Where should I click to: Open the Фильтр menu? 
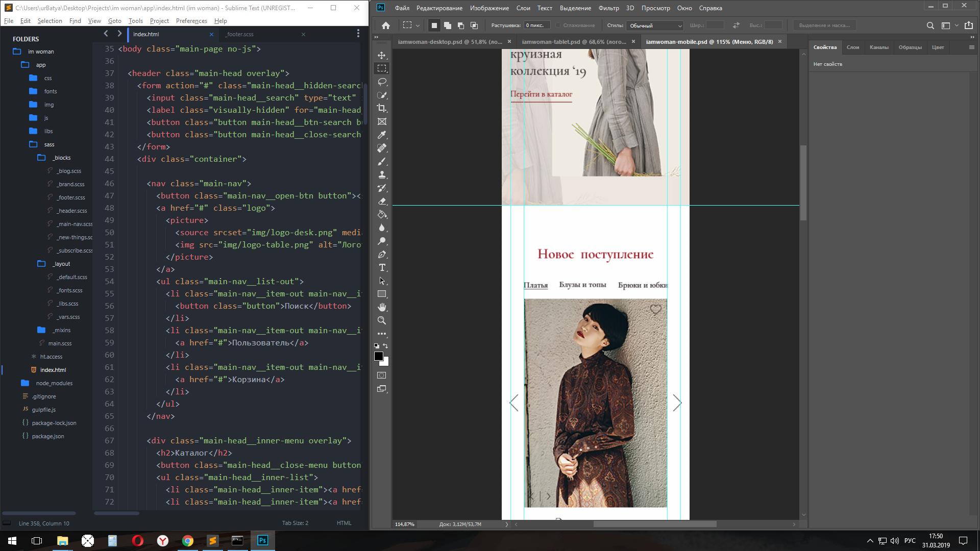(608, 8)
